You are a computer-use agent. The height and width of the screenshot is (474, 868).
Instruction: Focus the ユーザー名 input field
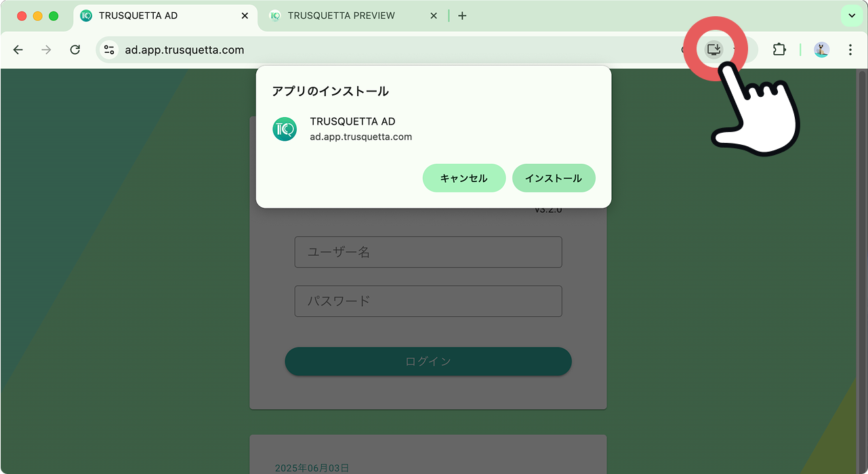[x=428, y=252]
